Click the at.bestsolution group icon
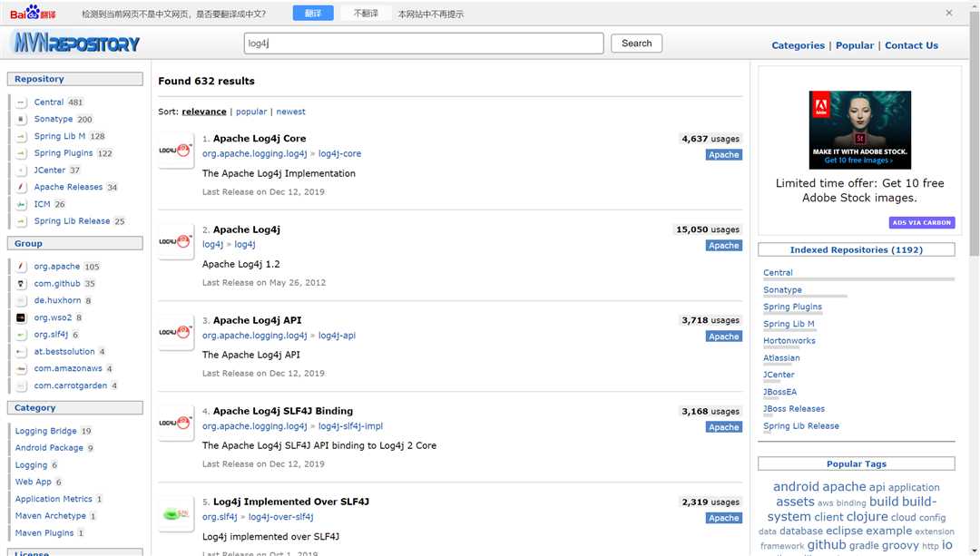This screenshot has height=556, width=980. tap(21, 352)
